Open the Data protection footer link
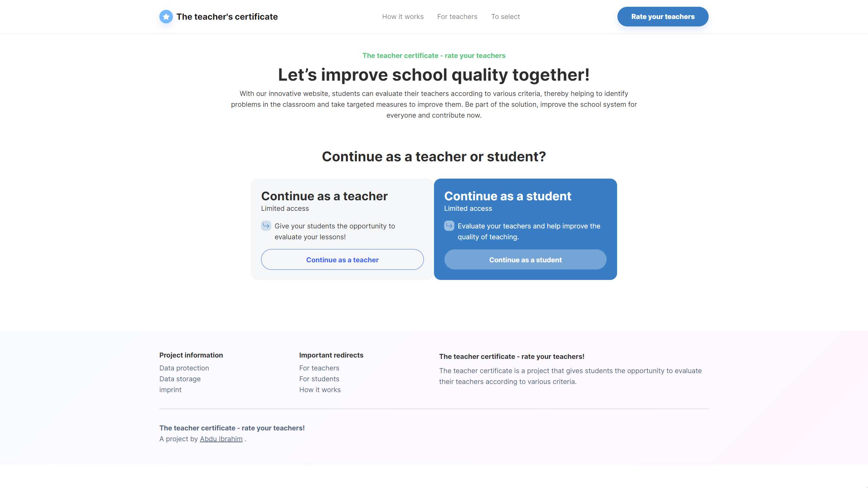868x488 pixels. [x=184, y=368]
